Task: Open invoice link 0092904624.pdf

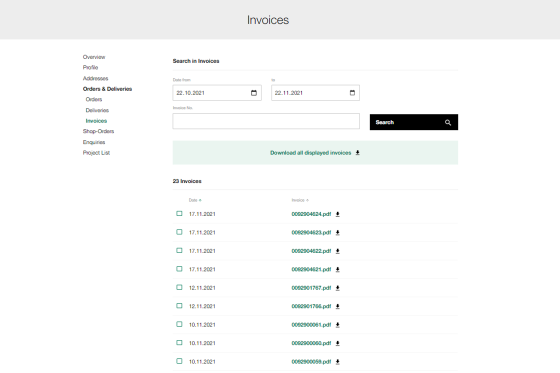Action: [311, 214]
